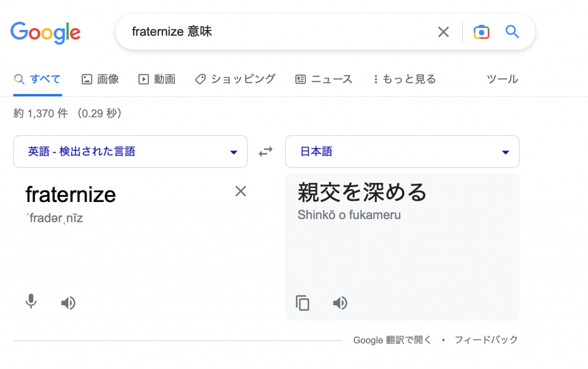
Task: Listen to fraternize English pronunciation
Action: [68, 302]
